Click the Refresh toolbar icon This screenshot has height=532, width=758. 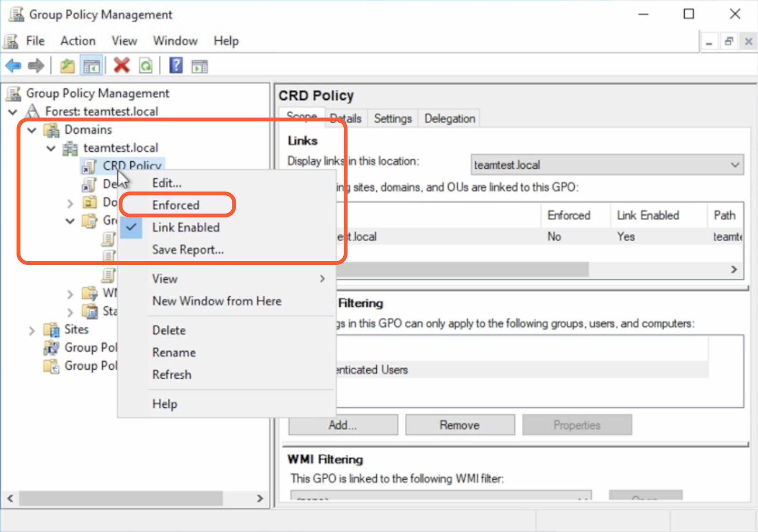(146, 66)
